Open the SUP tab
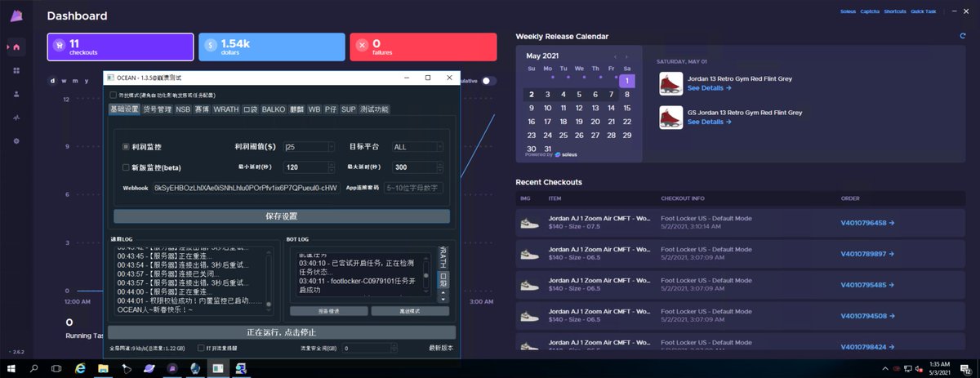Image resolution: width=980 pixels, height=378 pixels. (x=349, y=109)
